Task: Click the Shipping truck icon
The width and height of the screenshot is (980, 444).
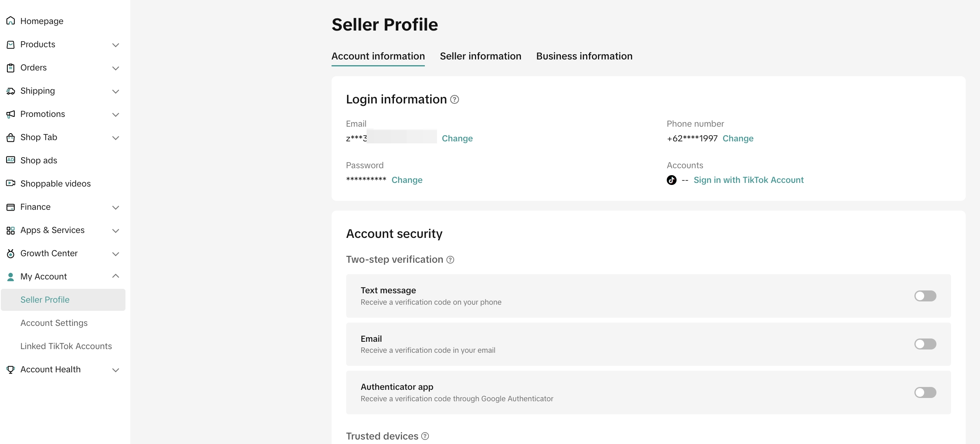Action: (x=11, y=91)
